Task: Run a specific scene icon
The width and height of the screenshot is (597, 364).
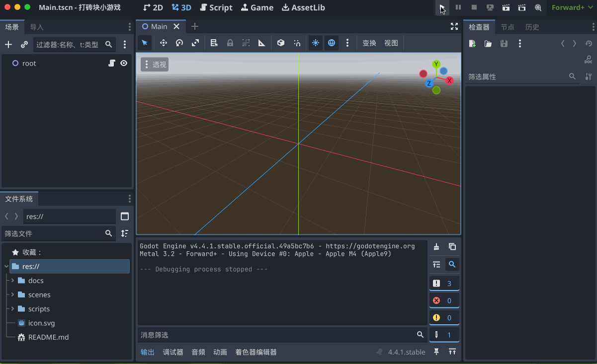Action: pos(522,7)
